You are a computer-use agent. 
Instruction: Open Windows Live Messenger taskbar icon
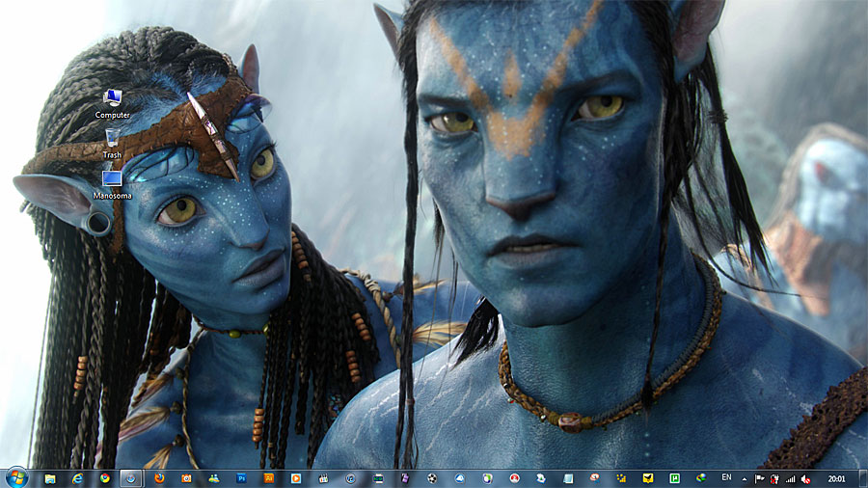click(214, 478)
